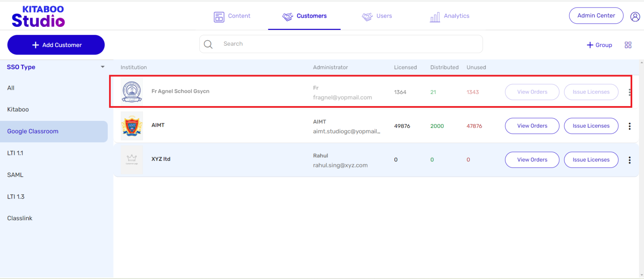This screenshot has width=644, height=279.
Task: Issue Licenses for AIMT
Action: [x=591, y=126]
